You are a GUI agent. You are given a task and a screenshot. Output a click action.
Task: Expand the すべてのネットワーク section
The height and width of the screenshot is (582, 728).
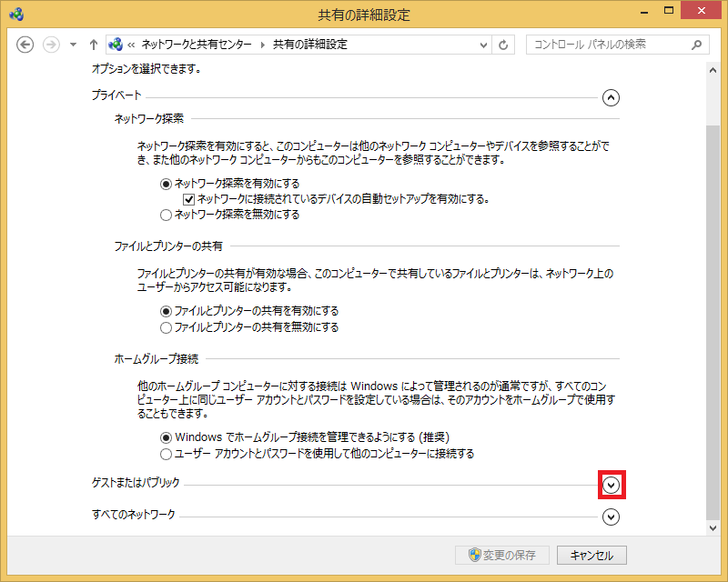pos(612,517)
